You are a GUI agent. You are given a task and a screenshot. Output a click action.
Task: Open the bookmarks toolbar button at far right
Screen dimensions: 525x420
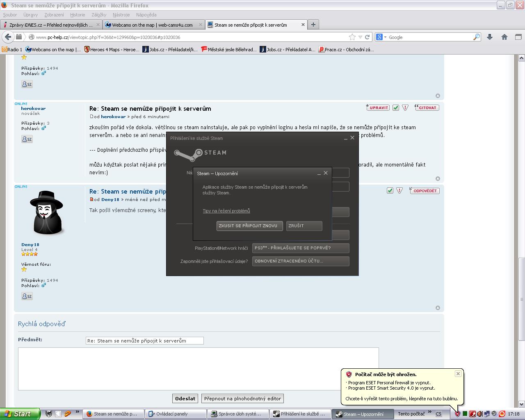[x=518, y=37]
